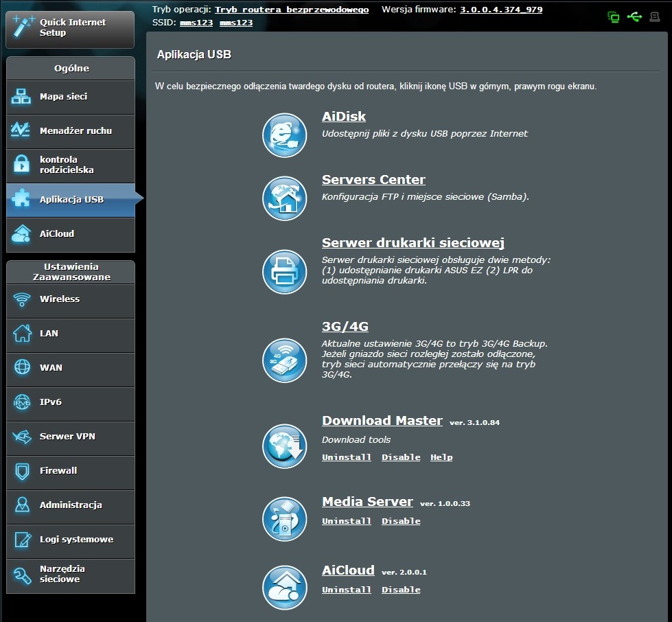Viewport: 672px width, 622px height.
Task: Open the WAN settings page
Action: click(x=71, y=369)
